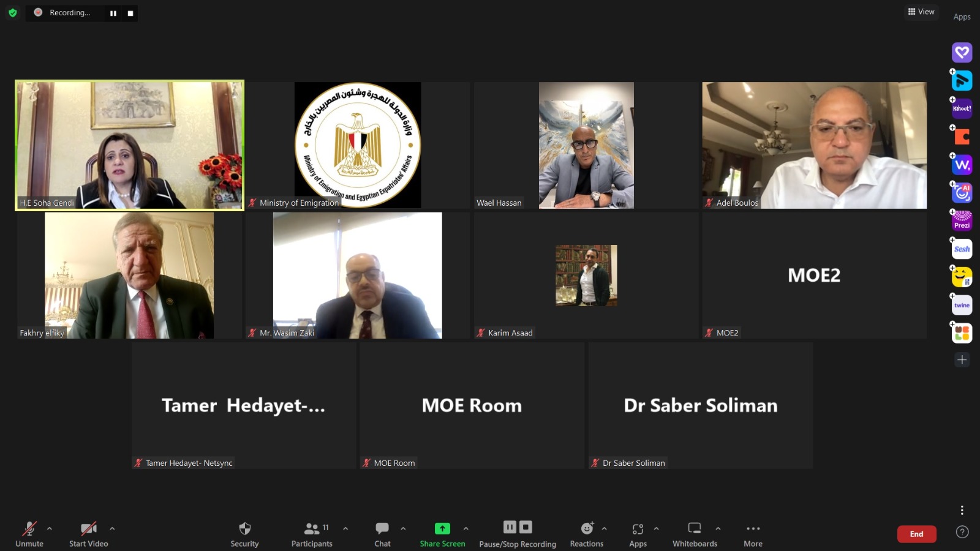Open the Reactions smiley icon
Screen dimensions: 980x551
587,528
